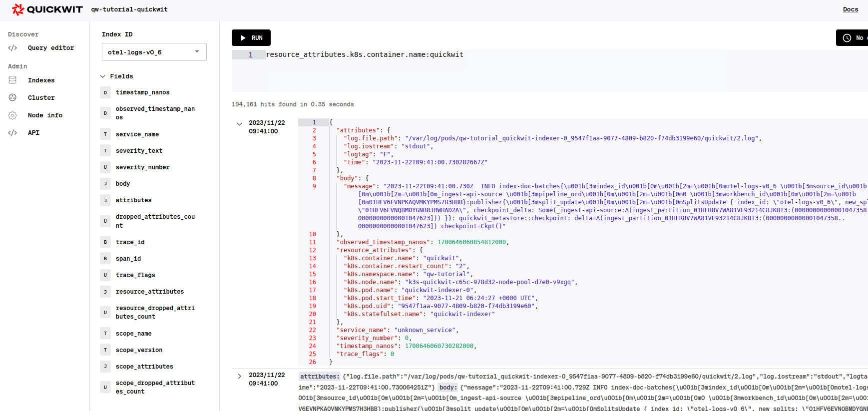Click the J type icon for body
The height and width of the screenshot is (411, 868).
pos(105,184)
